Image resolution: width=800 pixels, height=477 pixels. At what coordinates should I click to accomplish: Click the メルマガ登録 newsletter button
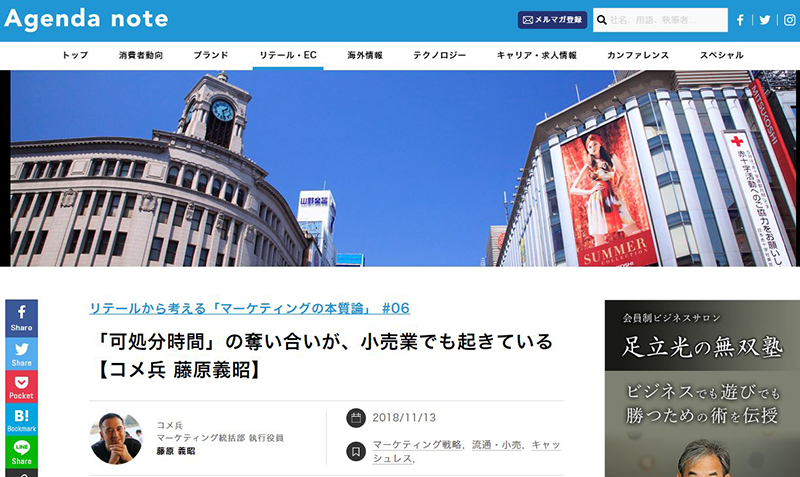pos(552,20)
